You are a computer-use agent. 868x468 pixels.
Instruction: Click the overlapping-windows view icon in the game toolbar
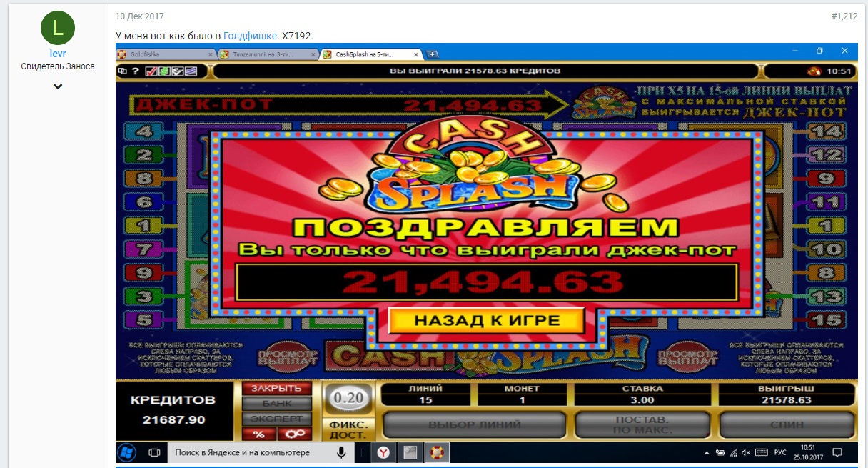pos(122,71)
